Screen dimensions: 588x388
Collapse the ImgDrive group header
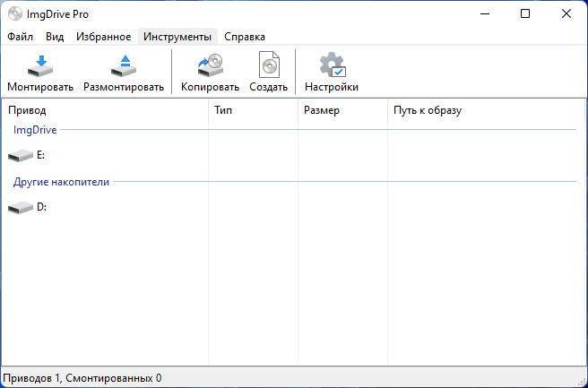coord(35,130)
